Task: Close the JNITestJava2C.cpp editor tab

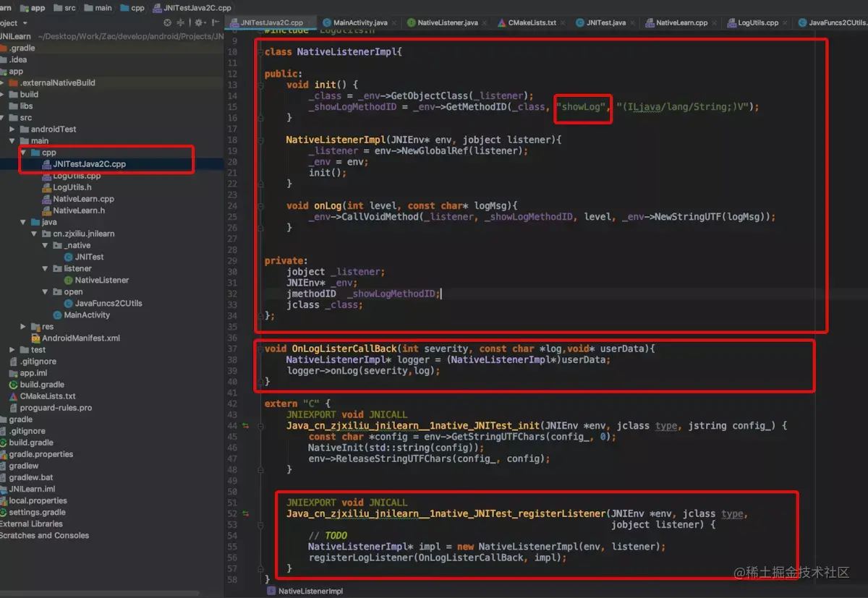Action: tap(309, 23)
